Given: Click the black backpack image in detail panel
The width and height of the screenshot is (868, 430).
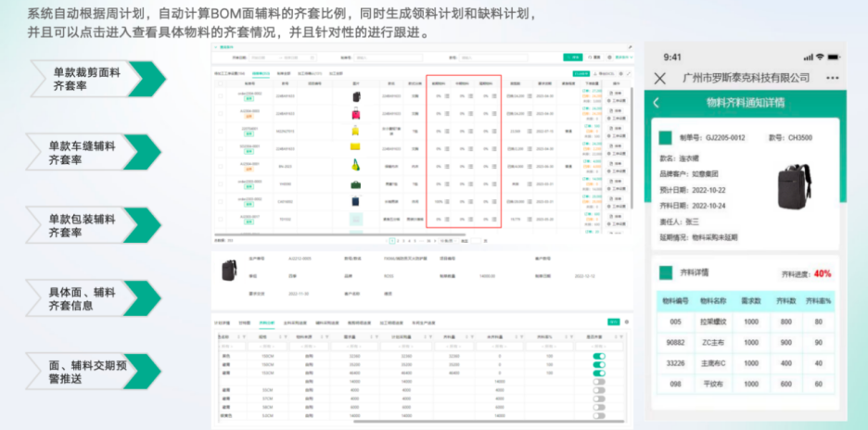Looking at the screenshot, I should click(228, 270).
